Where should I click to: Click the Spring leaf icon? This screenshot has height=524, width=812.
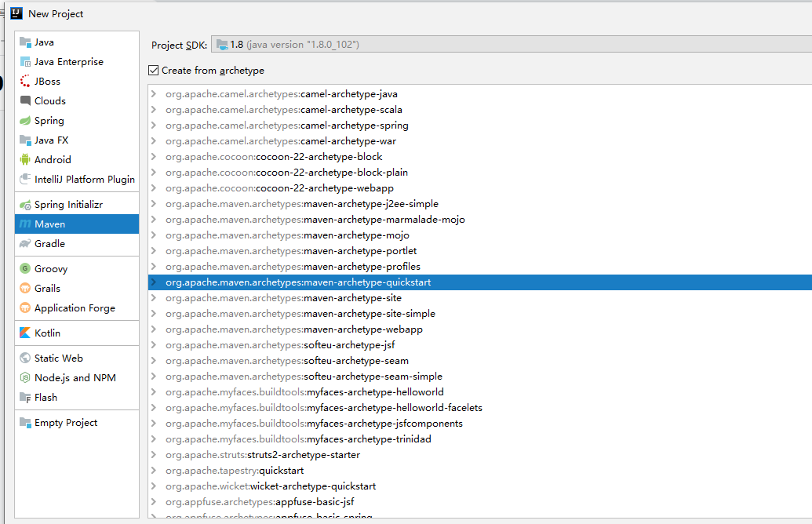25,121
